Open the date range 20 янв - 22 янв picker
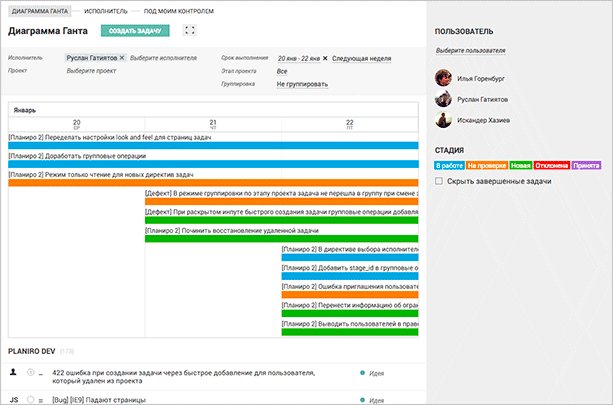Image resolution: width=613 pixels, height=405 pixels. [x=299, y=58]
